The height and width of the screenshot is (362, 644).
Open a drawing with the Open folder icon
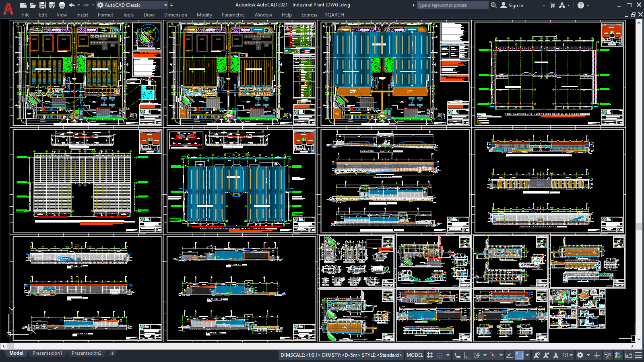(33, 5)
